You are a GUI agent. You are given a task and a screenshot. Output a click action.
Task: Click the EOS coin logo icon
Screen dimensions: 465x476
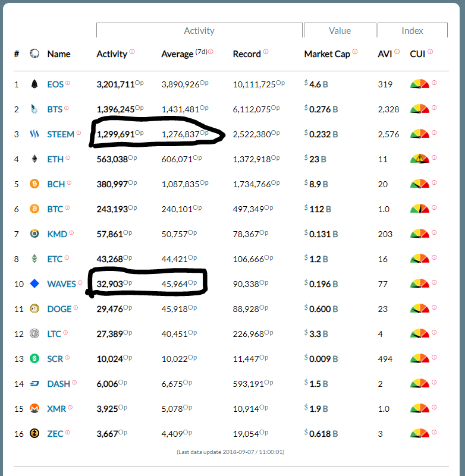34,84
